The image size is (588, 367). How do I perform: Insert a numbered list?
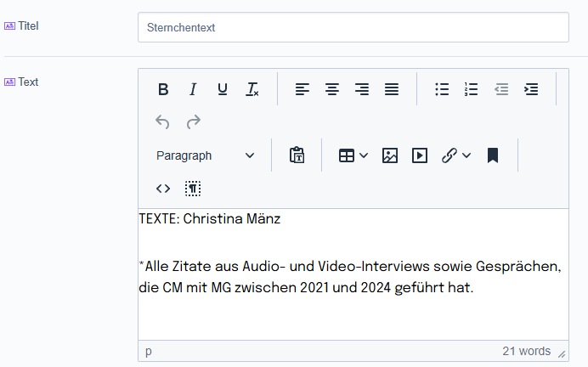point(472,89)
